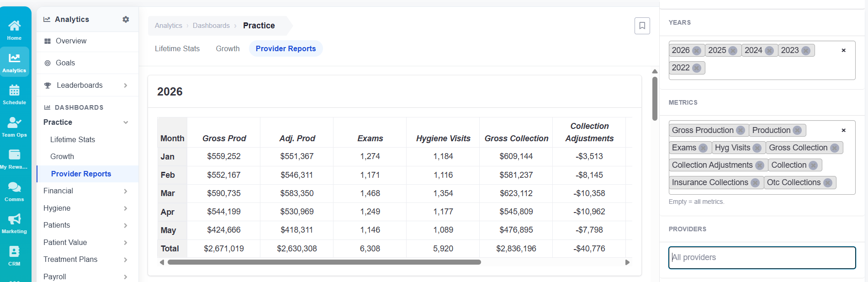
Task: Switch to the Lifetime Stats tab
Action: [177, 48]
